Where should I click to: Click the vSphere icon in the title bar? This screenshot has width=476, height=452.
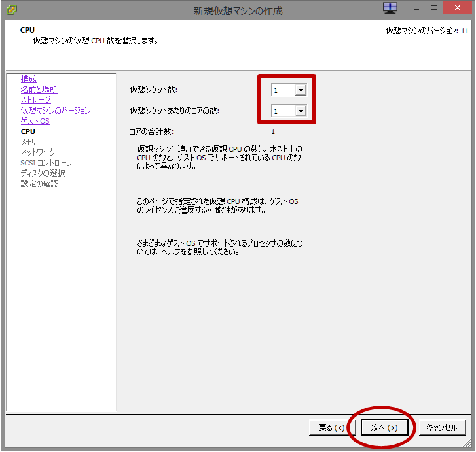[x=12, y=10]
